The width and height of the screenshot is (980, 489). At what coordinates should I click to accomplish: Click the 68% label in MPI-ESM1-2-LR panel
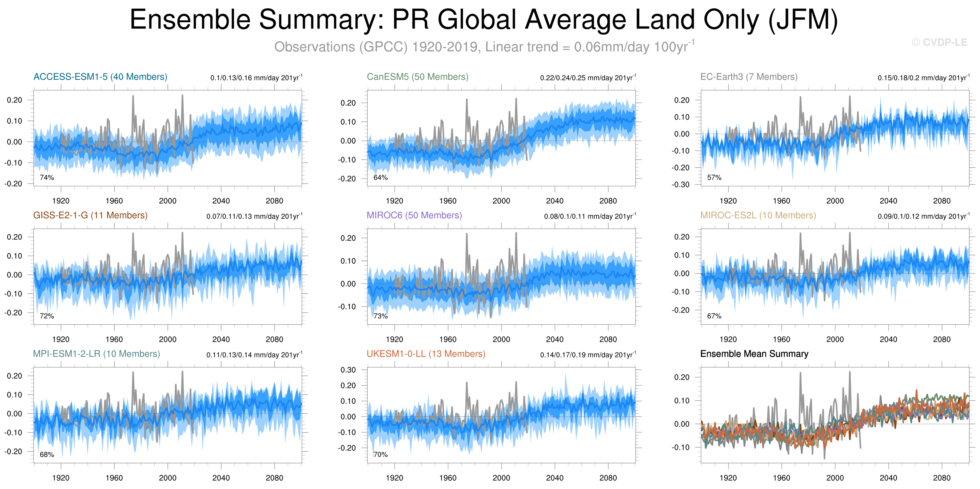pyautogui.click(x=47, y=455)
